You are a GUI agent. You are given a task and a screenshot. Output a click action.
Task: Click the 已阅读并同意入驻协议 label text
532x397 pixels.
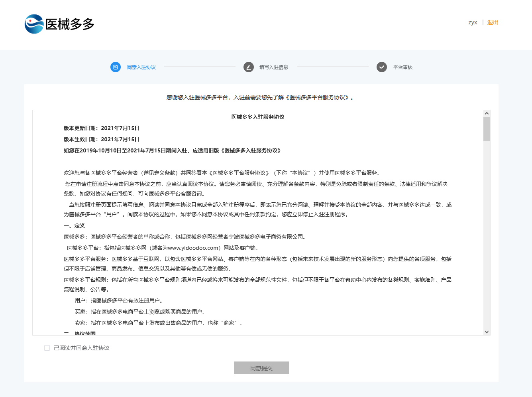tap(82, 348)
